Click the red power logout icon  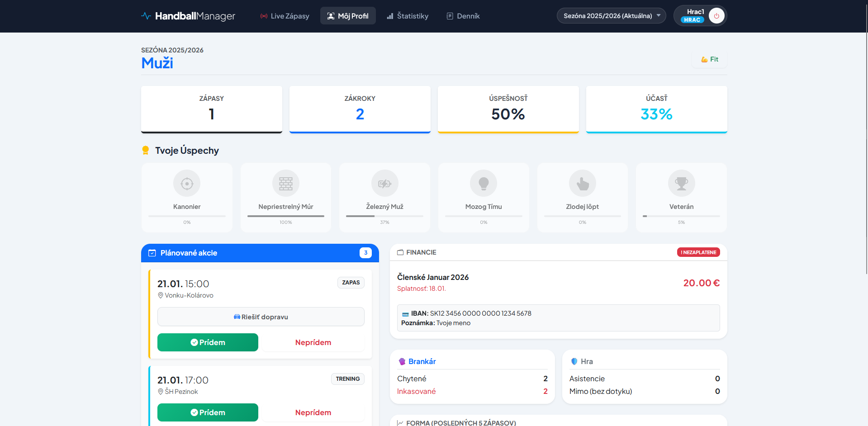(716, 16)
